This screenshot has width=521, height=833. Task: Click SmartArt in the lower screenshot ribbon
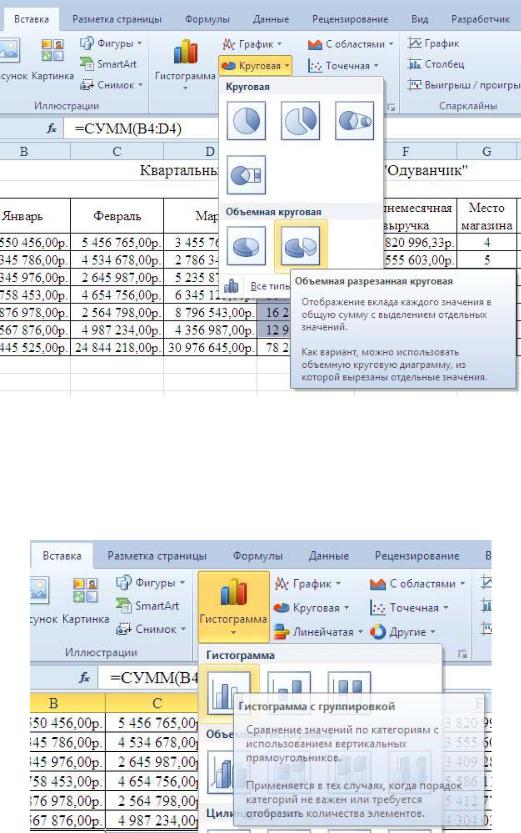click(147, 606)
